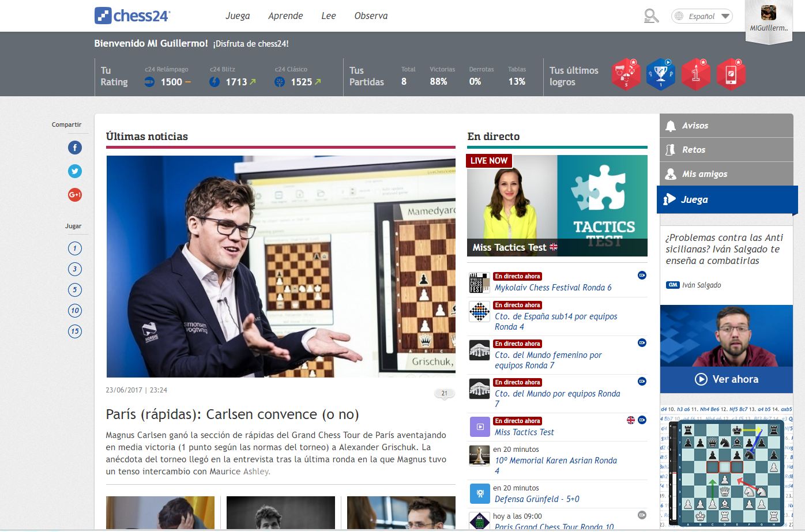Select Observa from the top navigation
Image resolution: width=805 pixels, height=532 pixels.
[371, 16]
